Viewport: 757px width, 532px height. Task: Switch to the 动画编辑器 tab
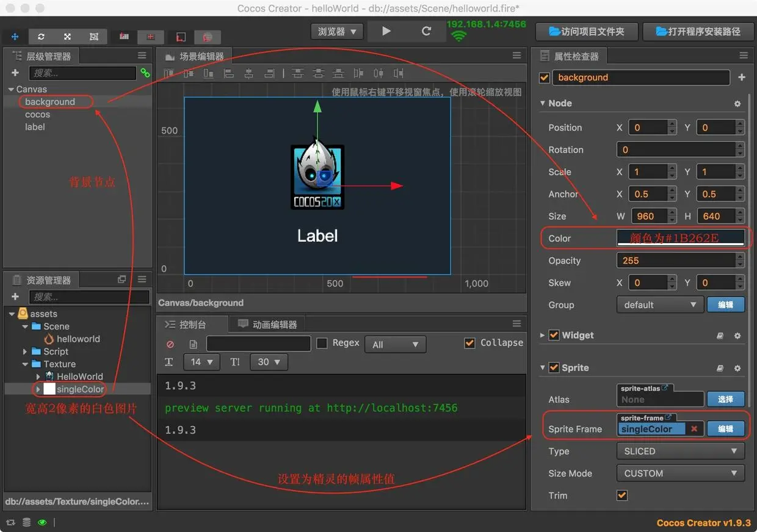(267, 324)
